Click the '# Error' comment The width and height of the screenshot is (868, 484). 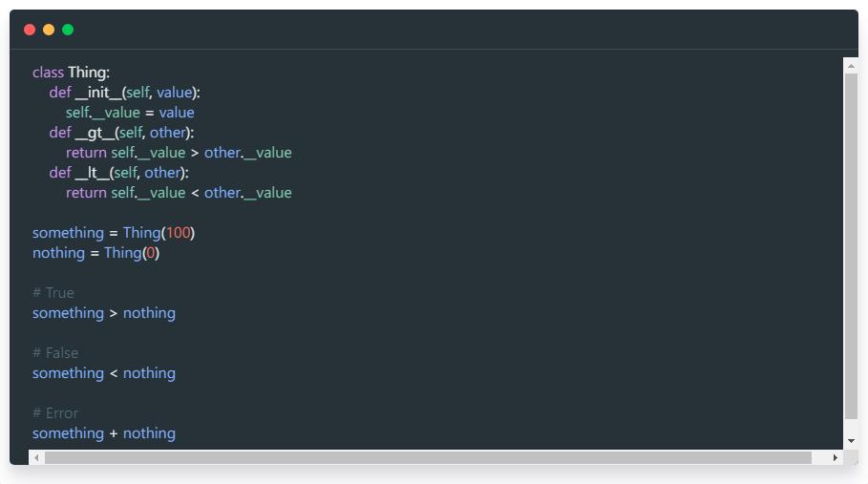[x=55, y=413]
